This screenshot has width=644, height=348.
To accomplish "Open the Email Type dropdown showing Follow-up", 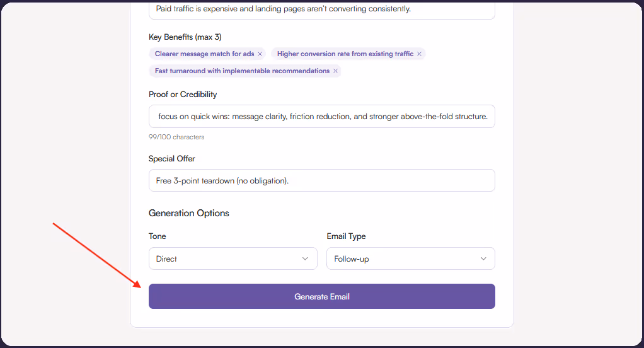I will point(410,258).
